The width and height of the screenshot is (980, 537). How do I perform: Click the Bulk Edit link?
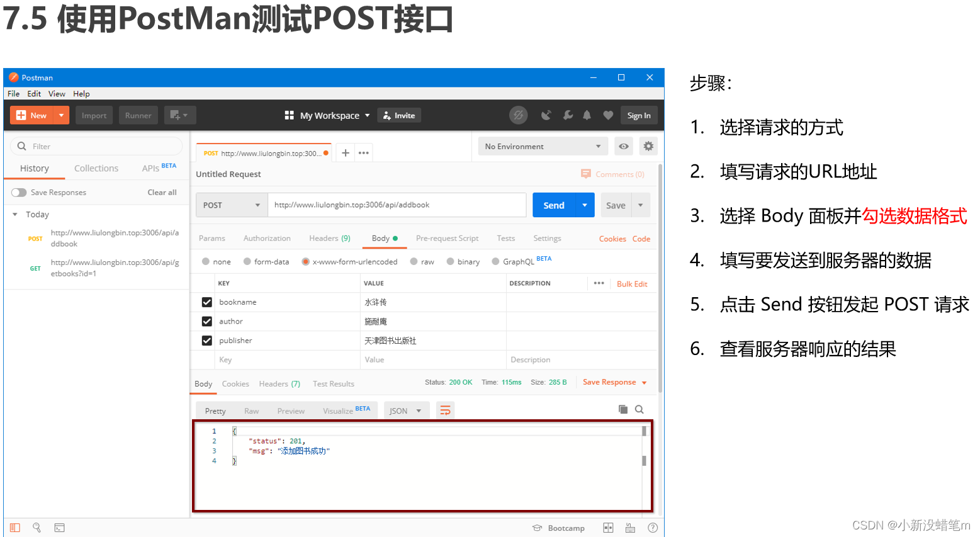click(x=632, y=284)
